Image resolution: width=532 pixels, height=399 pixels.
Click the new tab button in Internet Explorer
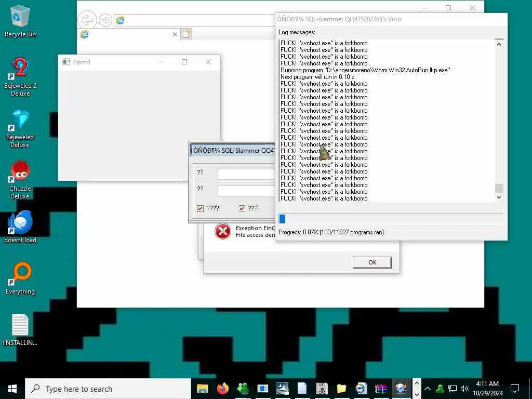[x=187, y=34]
